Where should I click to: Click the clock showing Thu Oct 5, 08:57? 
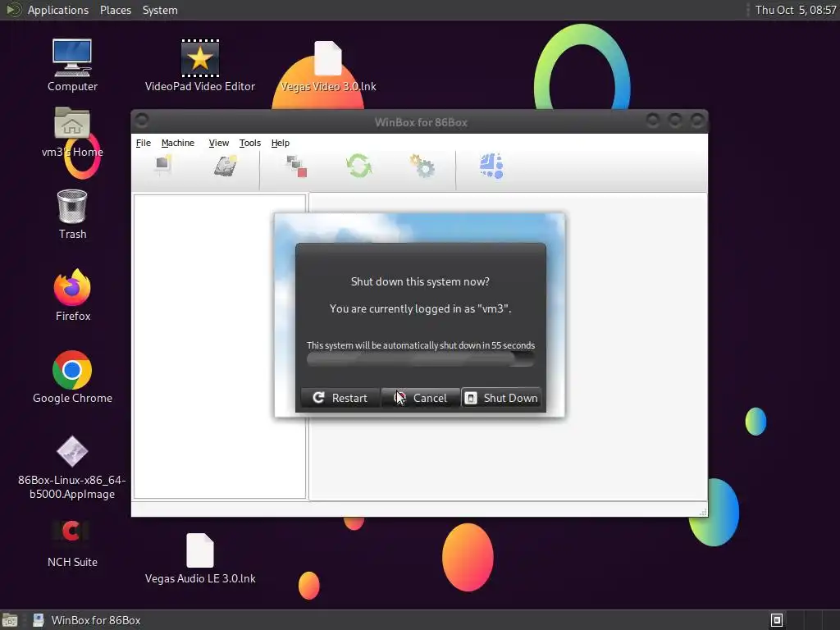(796, 10)
